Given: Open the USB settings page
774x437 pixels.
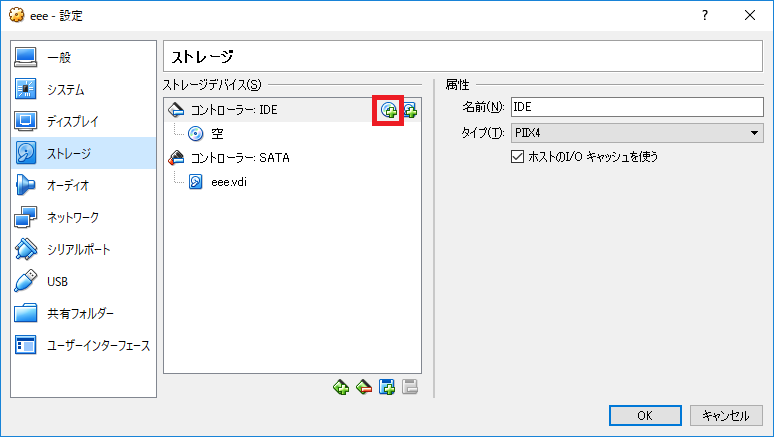Looking at the screenshot, I should 83,281.
